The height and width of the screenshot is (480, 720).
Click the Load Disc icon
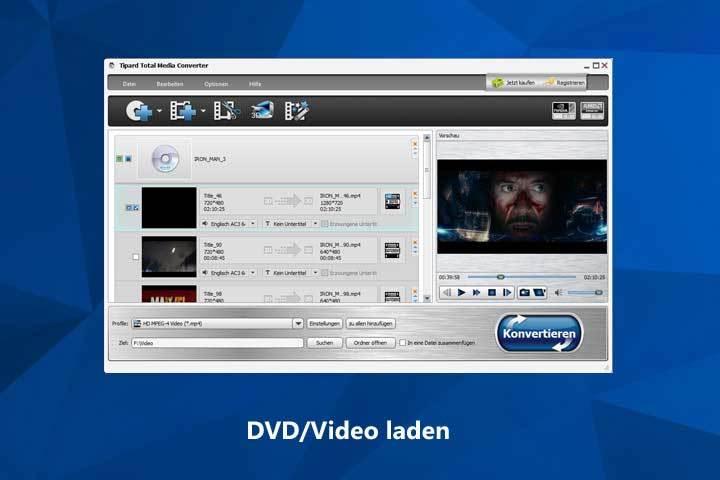[139, 110]
